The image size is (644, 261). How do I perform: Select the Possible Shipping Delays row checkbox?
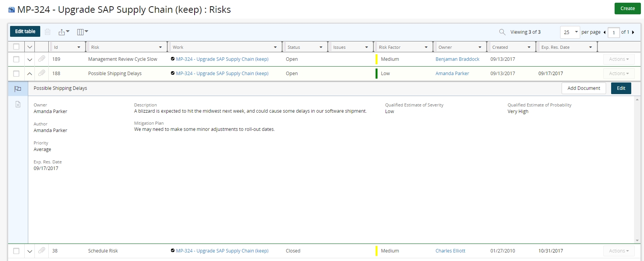click(16, 74)
